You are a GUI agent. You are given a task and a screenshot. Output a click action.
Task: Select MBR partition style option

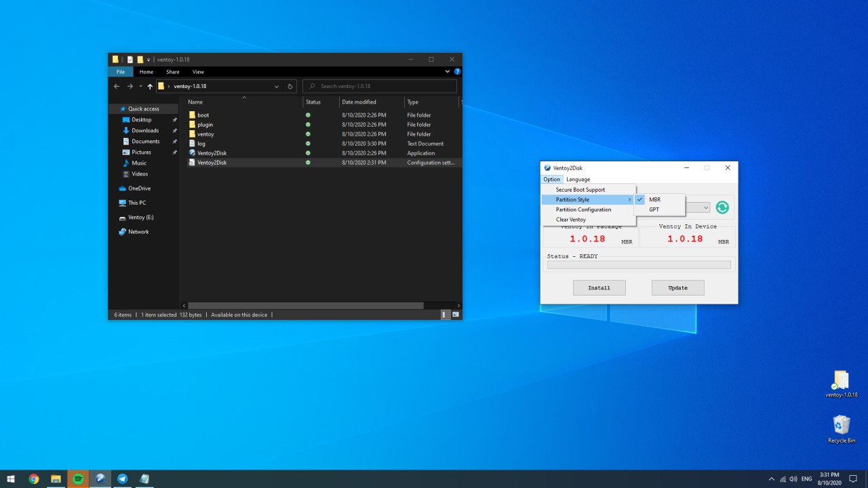[x=659, y=200]
